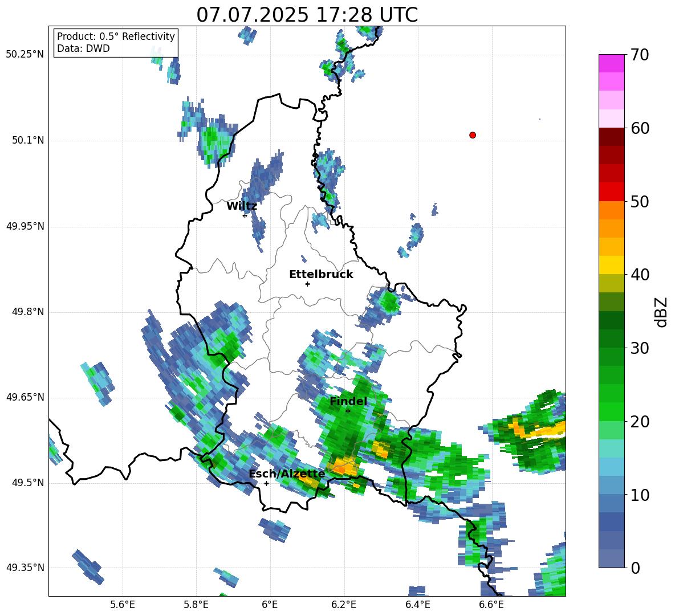This screenshot has height=616, width=675.
Task: Click the cross marker below Ettelbruck
Action: coord(307,284)
